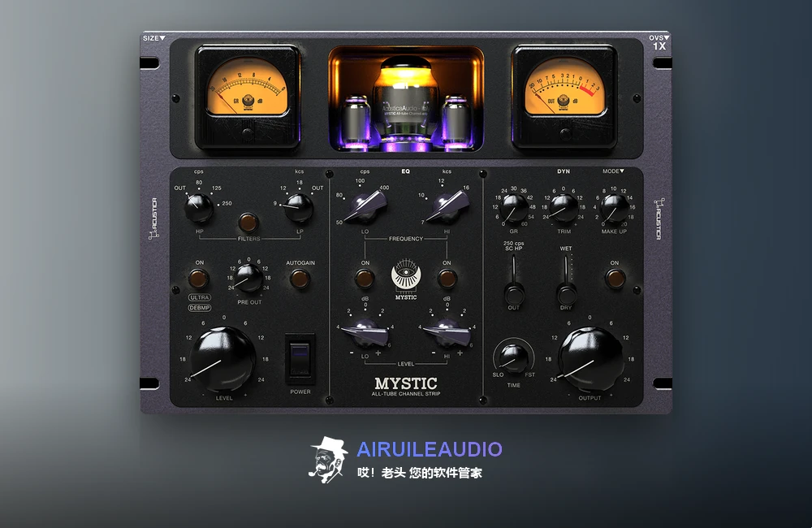
Task: Open the SIZE dropdown menu
Action: (153, 38)
